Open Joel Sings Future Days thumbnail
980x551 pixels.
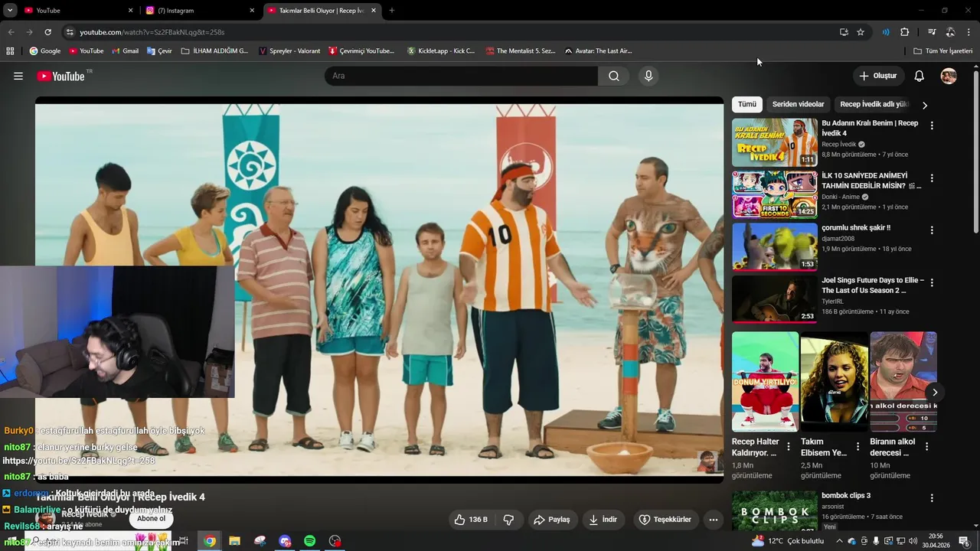(x=775, y=299)
